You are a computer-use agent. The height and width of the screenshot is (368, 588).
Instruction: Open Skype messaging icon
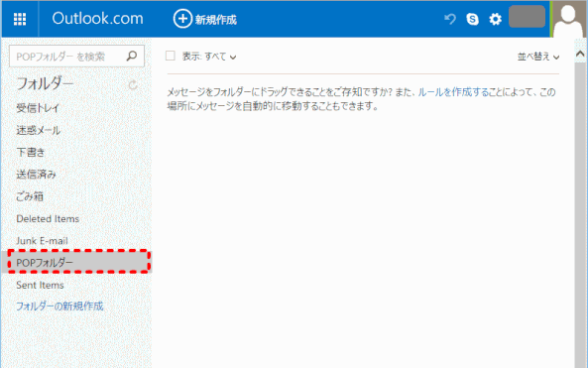coord(473,19)
